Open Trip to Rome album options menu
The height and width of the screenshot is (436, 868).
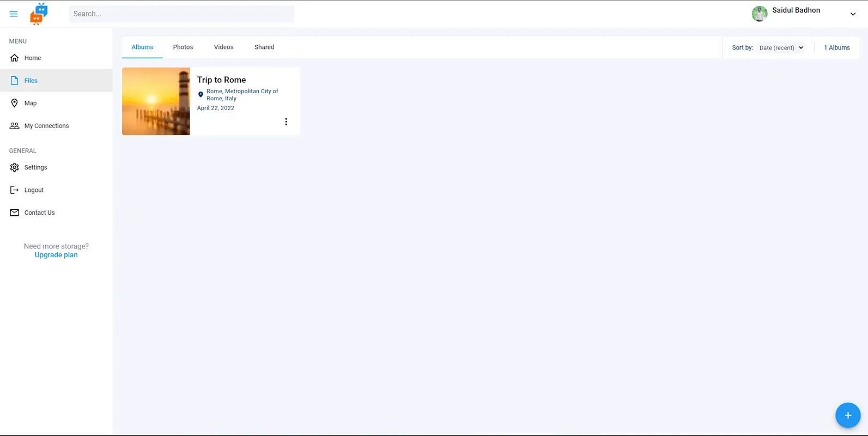pyautogui.click(x=286, y=122)
